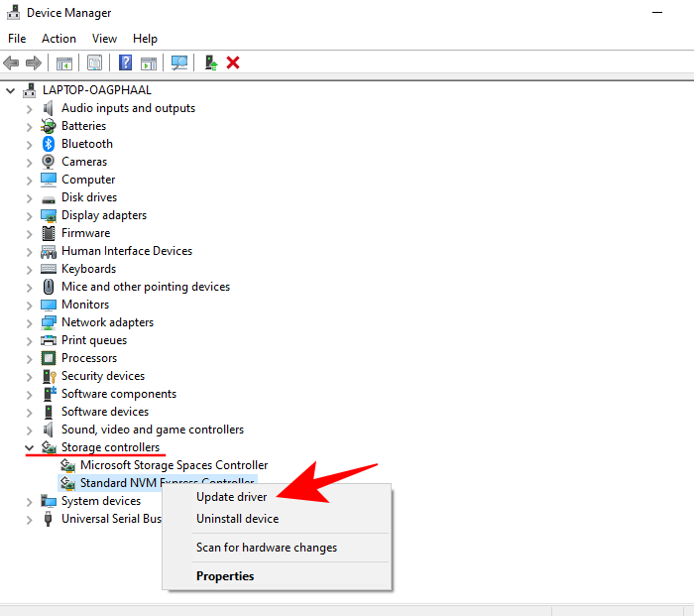
Task: Select the Keyboards label
Action: tap(88, 269)
